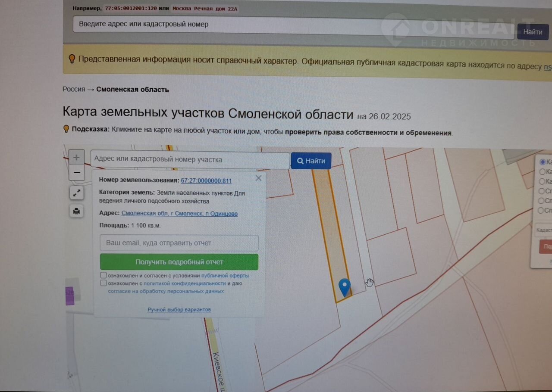Open политикой конфиденциальности link

pos(185,283)
